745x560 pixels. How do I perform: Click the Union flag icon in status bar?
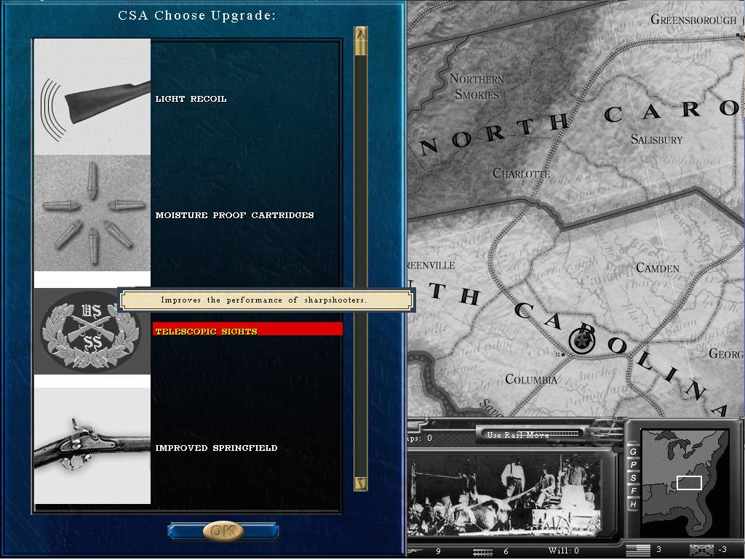(x=637, y=550)
